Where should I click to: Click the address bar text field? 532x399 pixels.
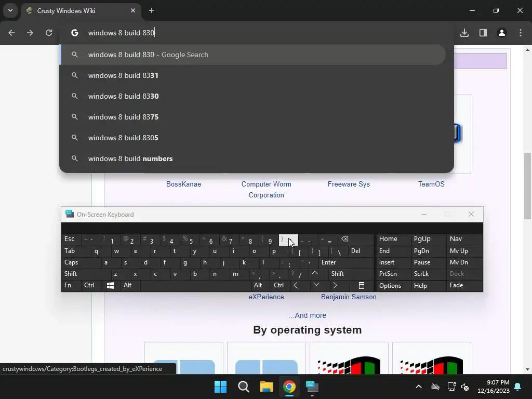264,33
